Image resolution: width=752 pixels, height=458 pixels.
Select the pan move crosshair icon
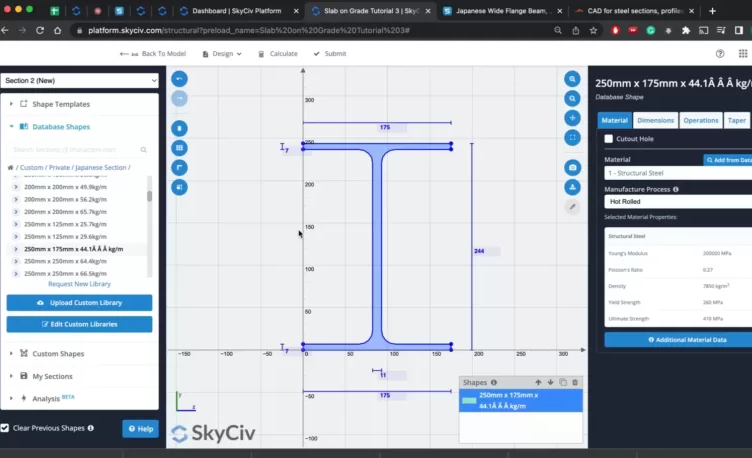pos(572,118)
